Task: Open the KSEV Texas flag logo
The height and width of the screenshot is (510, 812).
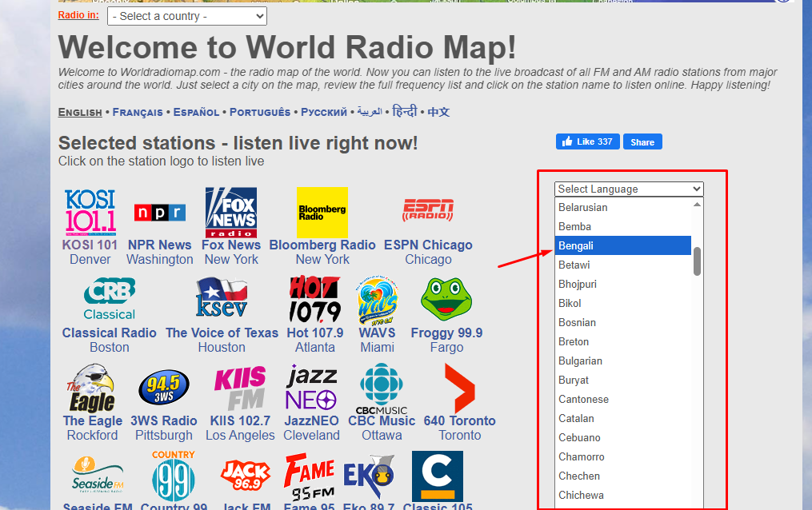Action: coord(222,300)
